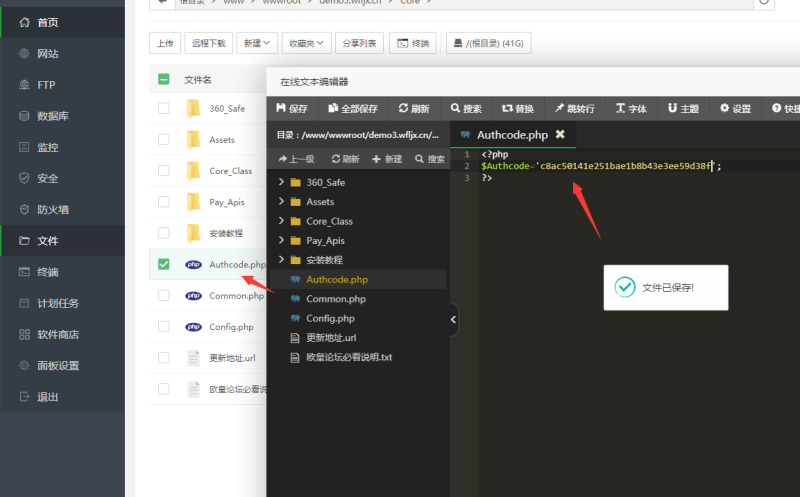Click the 防火墙 shield icon
The width and height of the screenshot is (800, 497).
[24, 209]
